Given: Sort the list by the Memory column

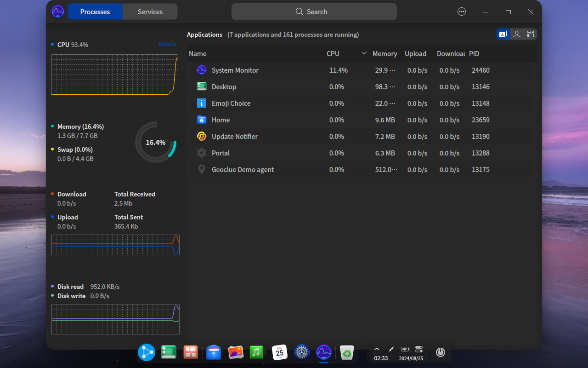Looking at the screenshot, I should pos(384,54).
